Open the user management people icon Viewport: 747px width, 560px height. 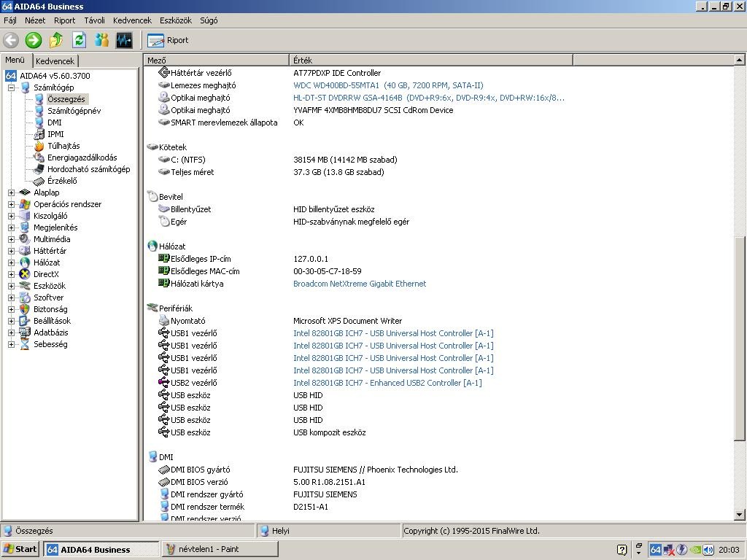pos(101,40)
